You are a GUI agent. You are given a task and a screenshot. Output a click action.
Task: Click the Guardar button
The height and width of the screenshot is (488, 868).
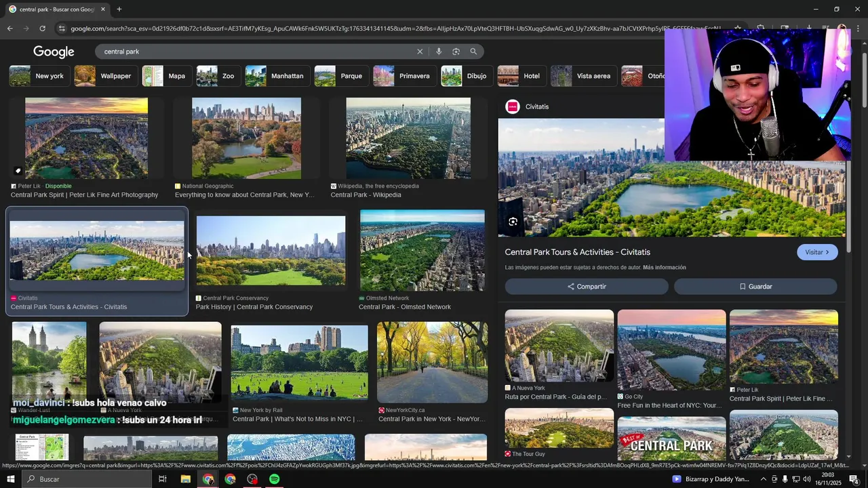755,287
